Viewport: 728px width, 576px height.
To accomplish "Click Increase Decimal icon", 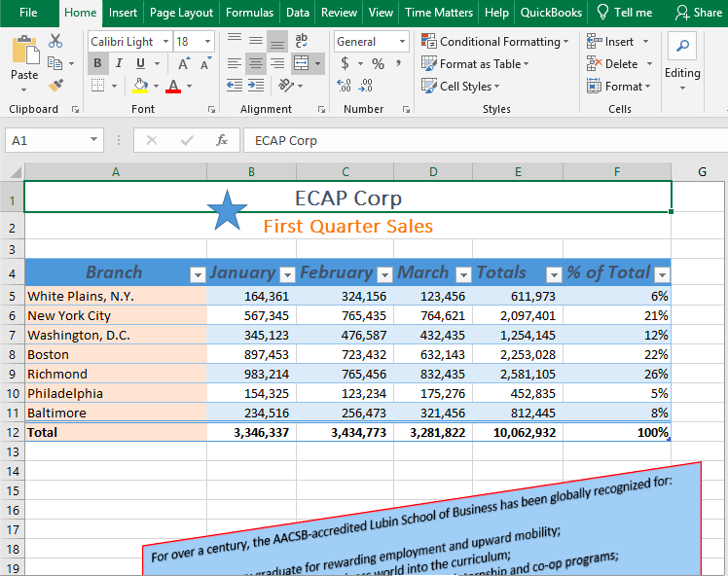I will 344,85.
